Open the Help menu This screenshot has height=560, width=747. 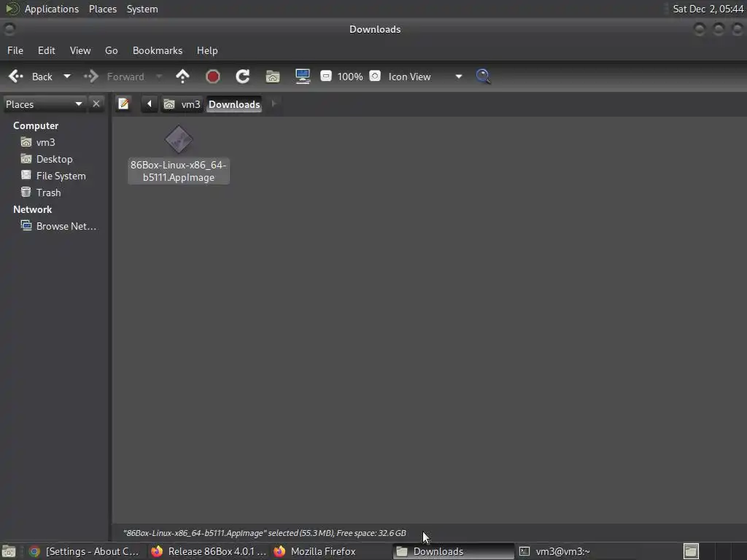207,50
